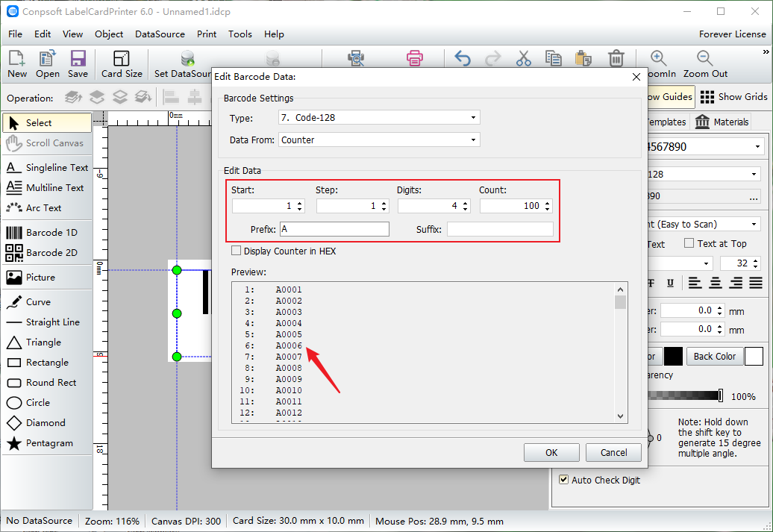Select the Triangle shape tool
Image resolution: width=773 pixels, height=532 pixels.
click(47, 342)
